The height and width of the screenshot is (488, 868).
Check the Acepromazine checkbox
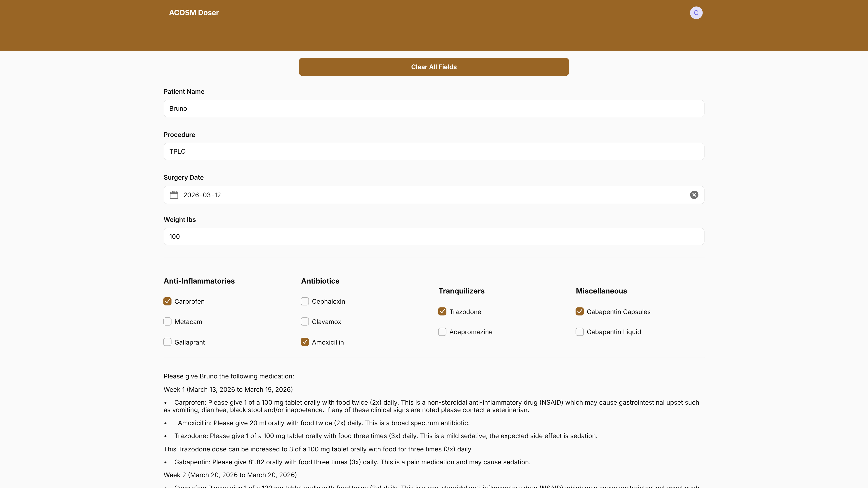[x=442, y=332]
